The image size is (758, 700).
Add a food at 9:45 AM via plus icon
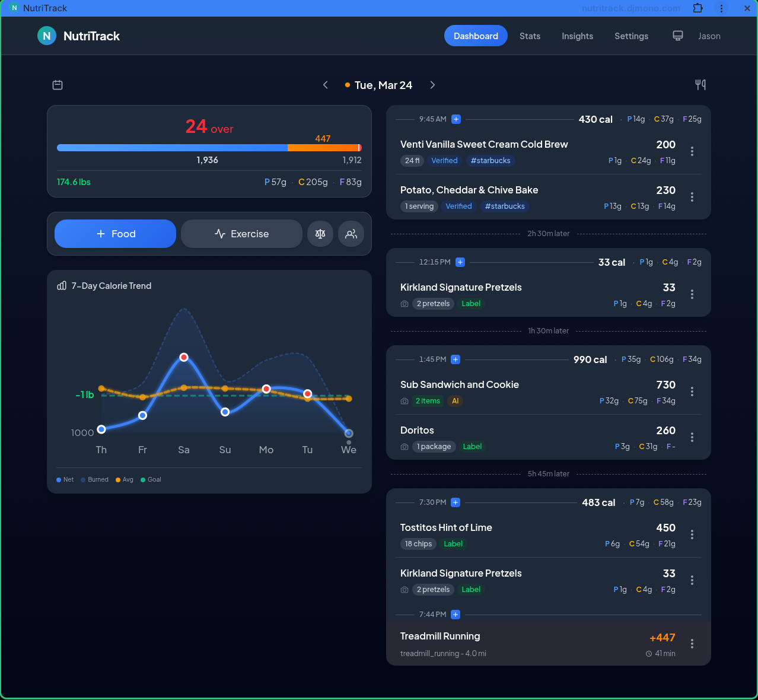pyautogui.click(x=456, y=119)
